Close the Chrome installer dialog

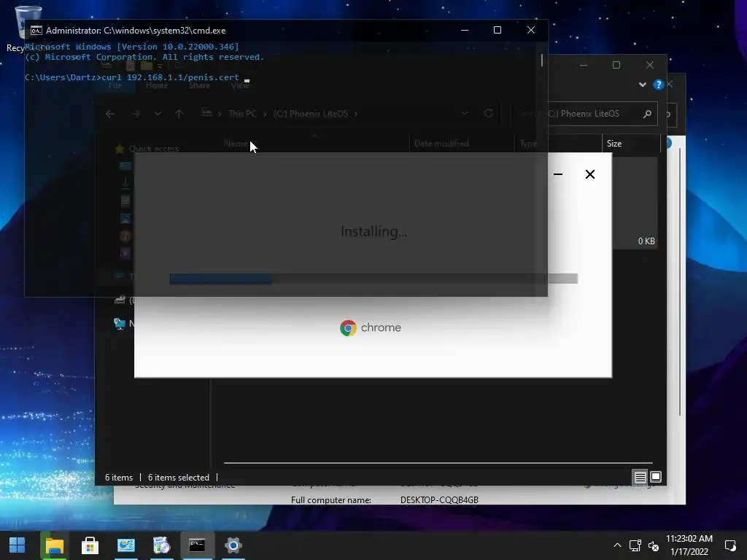pos(589,174)
